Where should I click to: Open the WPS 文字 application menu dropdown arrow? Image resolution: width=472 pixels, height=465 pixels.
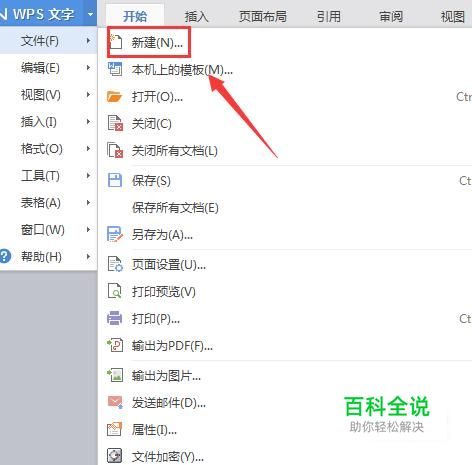[90, 14]
